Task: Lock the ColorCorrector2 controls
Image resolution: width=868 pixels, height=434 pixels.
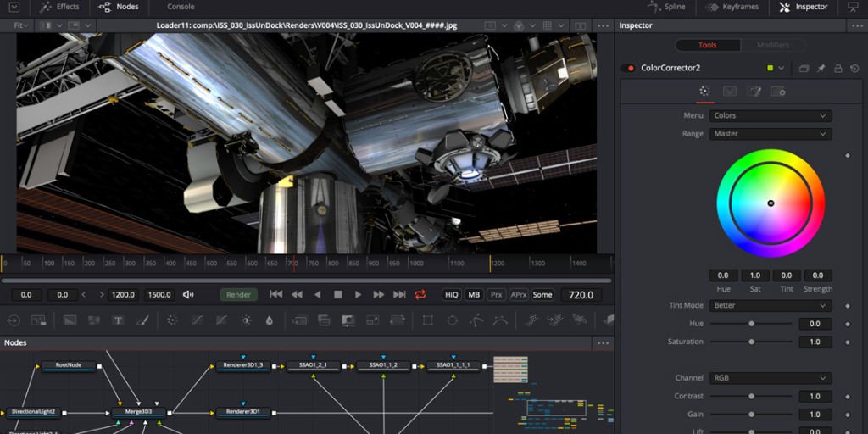Action: point(838,68)
